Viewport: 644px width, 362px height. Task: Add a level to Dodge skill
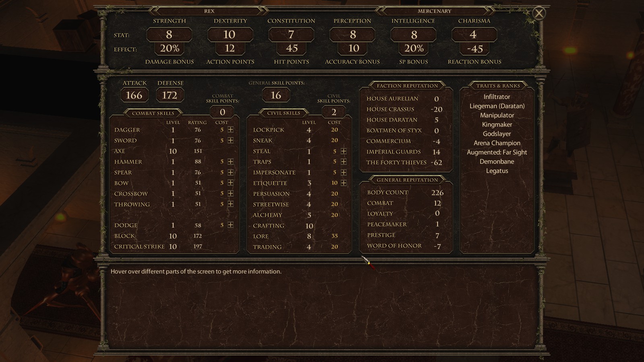(230, 225)
